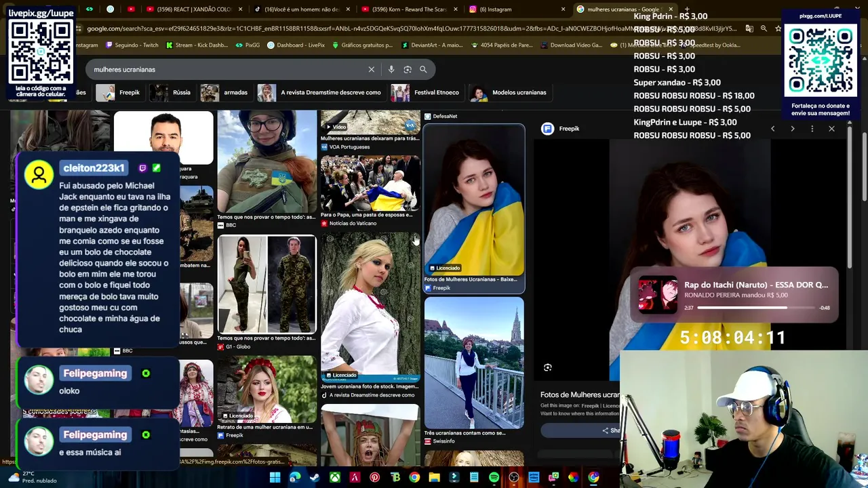868x488 pixels.
Task: Open 'Stream - Kick Dashb...' bookmark
Action: 196,45
